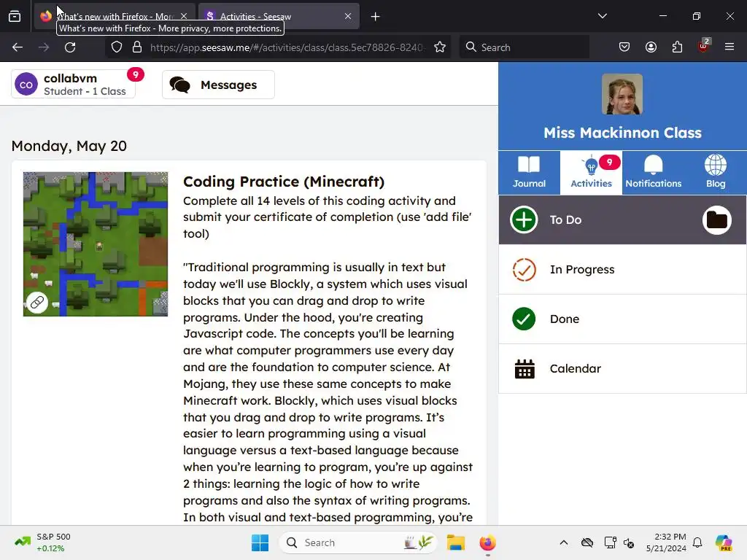Bookmark this page with the star
Viewport: 747px width, 560px height.
440,47
